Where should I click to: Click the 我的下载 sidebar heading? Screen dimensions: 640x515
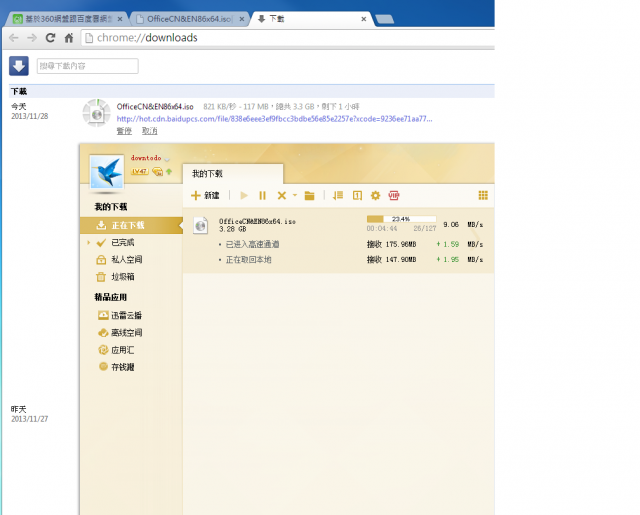click(111, 207)
